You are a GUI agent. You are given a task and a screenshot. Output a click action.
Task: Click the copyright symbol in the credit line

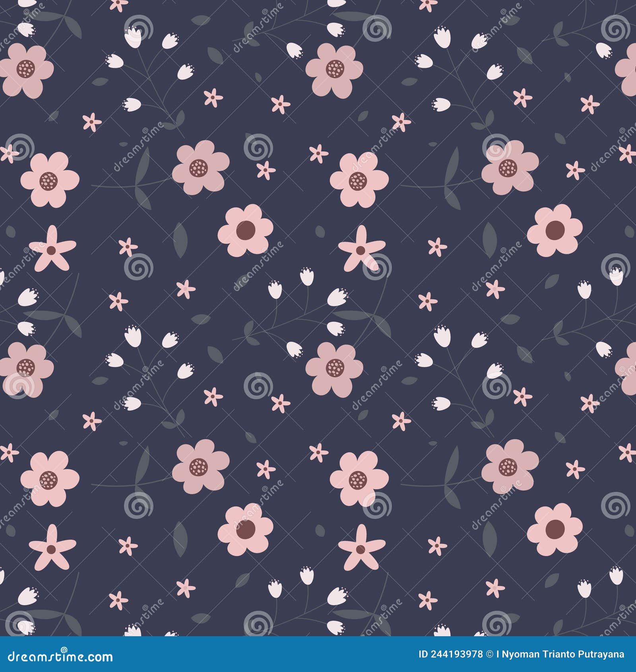(490, 655)
